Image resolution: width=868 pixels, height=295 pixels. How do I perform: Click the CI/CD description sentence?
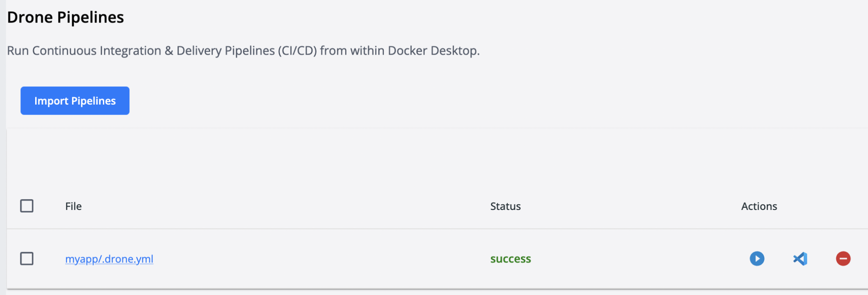(x=243, y=51)
